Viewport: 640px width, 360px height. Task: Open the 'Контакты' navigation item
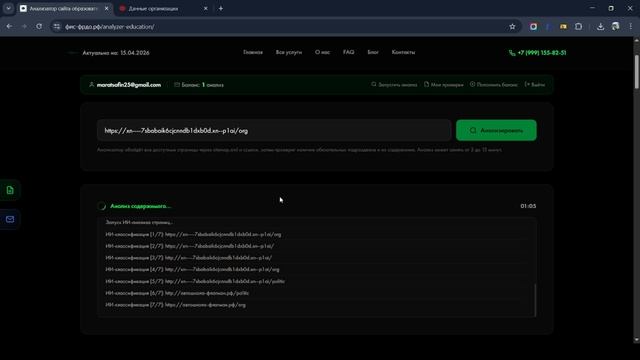coord(403,52)
